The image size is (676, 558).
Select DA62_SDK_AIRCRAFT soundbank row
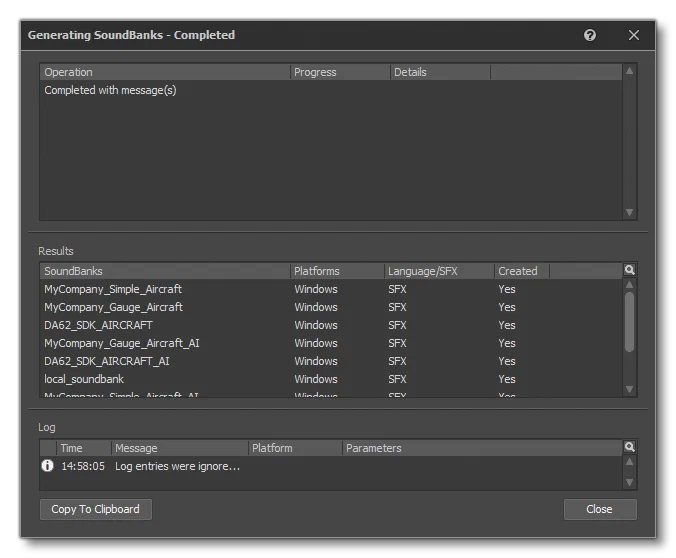331,325
